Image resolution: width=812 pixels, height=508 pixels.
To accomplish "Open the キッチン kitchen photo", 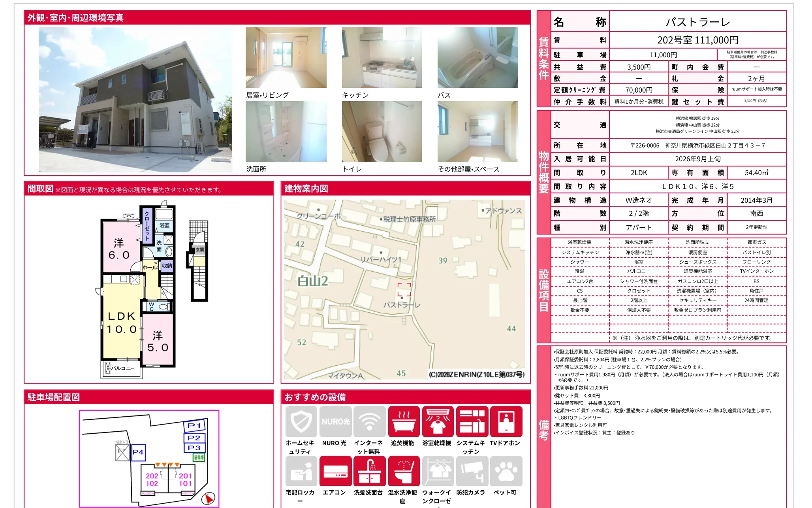I will (382, 57).
